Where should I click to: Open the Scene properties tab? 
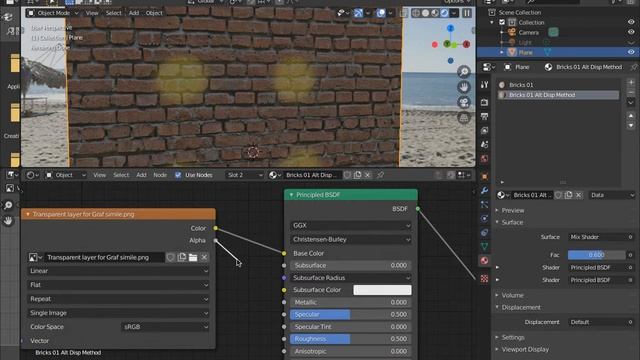coord(484,144)
